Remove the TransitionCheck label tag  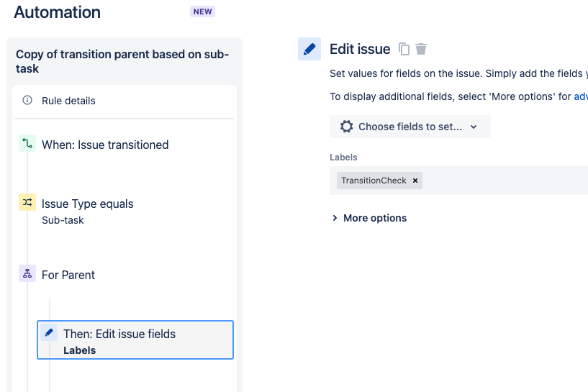(x=415, y=181)
